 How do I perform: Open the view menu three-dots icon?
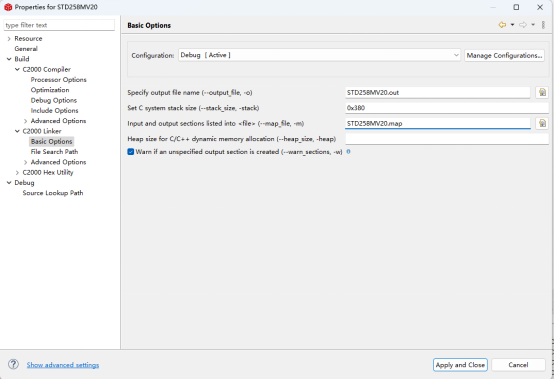[x=543, y=25]
